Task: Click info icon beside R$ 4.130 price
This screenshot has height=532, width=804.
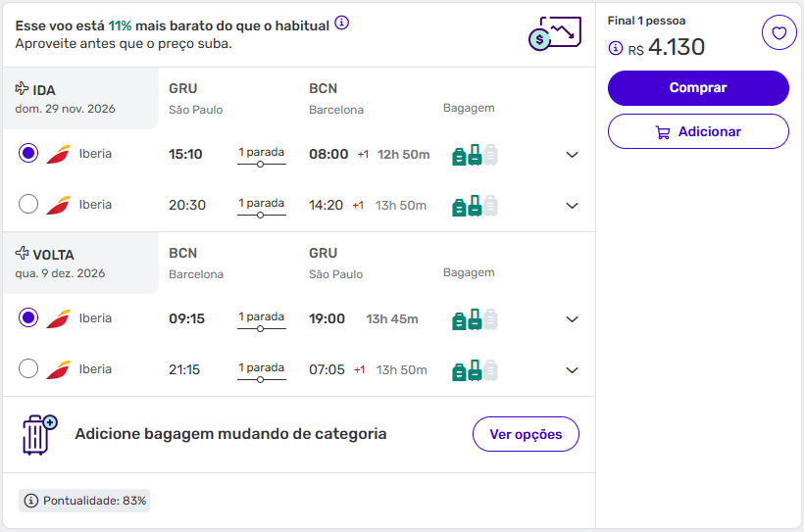Action: pyautogui.click(x=616, y=48)
